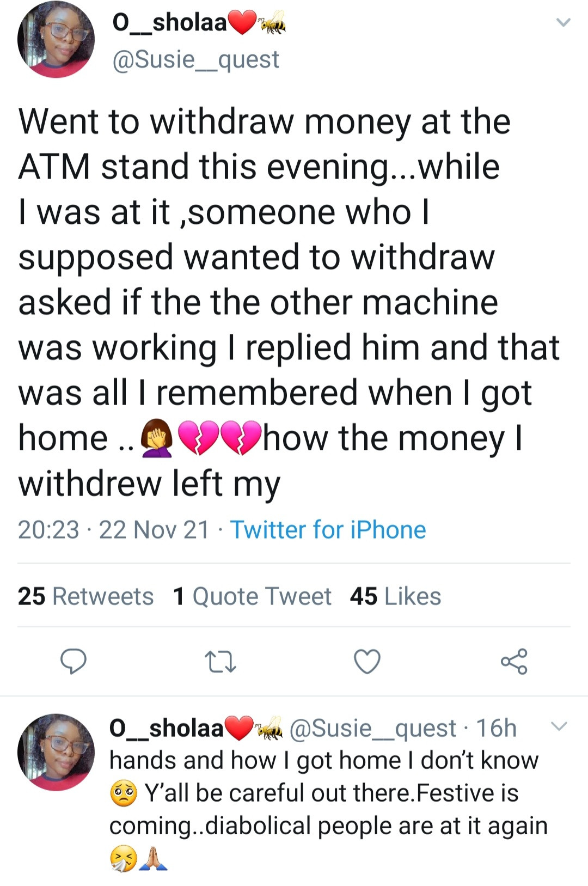This screenshot has width=588, height=886.
Task: View the 1 Quote Tweet list
Action: [x=252, y=596]
